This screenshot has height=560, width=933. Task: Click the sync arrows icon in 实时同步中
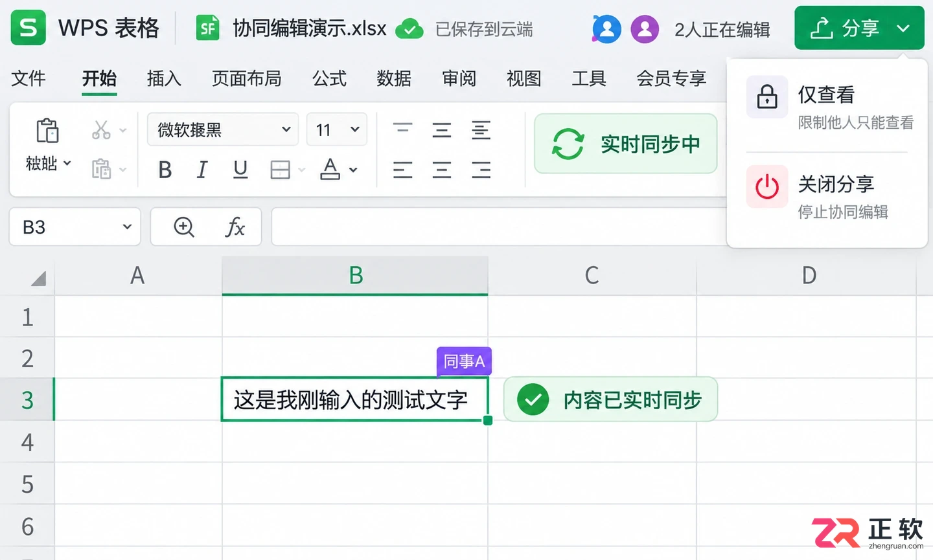[x=568, y=144]
